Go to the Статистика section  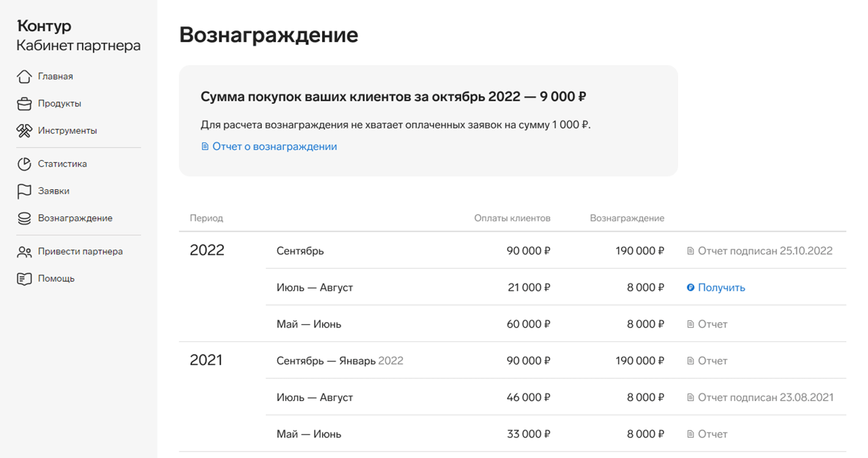pyautogui.click(x=62, y=164)
